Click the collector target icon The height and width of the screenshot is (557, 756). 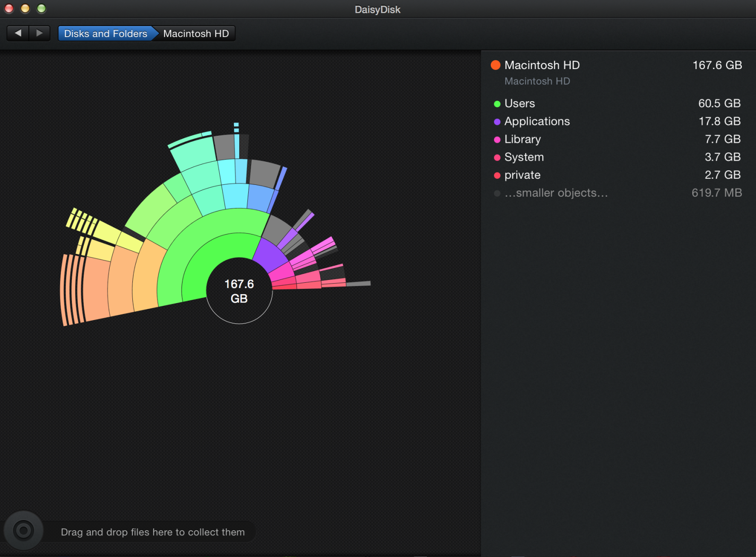click(x=23, y=531)
